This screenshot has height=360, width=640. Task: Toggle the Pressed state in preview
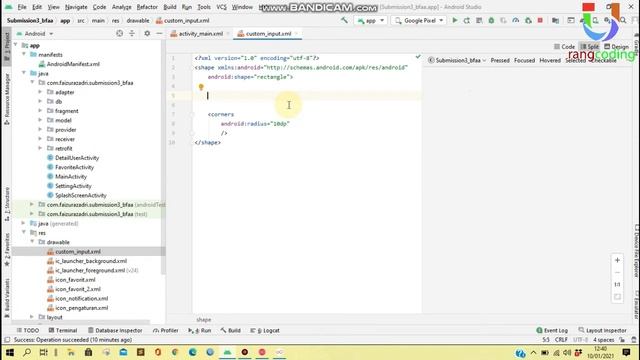[500, 60]
